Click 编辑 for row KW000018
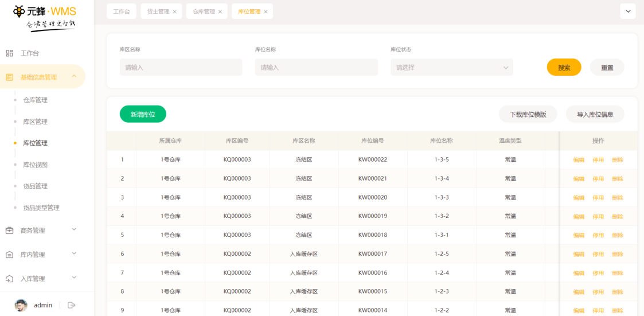Image resolution: width=644 pixels, height=316 pixels. pyautogui.click(x=579, y=236)
